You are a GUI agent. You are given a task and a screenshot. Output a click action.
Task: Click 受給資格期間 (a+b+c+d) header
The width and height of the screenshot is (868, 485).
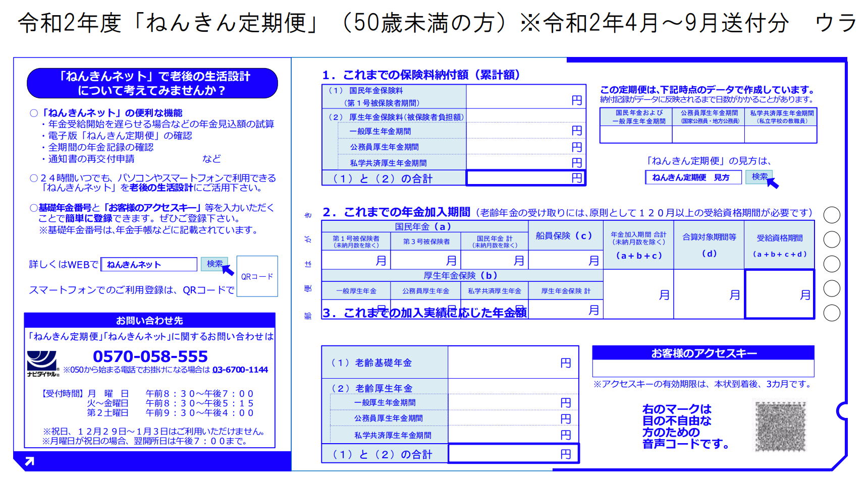point(779,246)
